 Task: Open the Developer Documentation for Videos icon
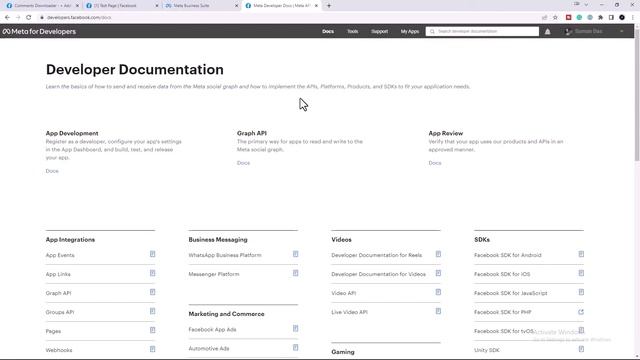pyautogui.click(x=438, y=273)
